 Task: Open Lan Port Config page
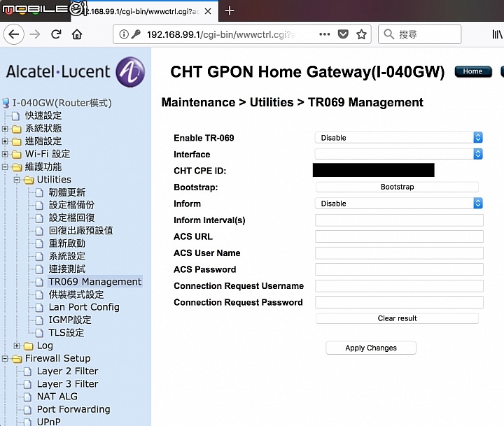[84, 307]
